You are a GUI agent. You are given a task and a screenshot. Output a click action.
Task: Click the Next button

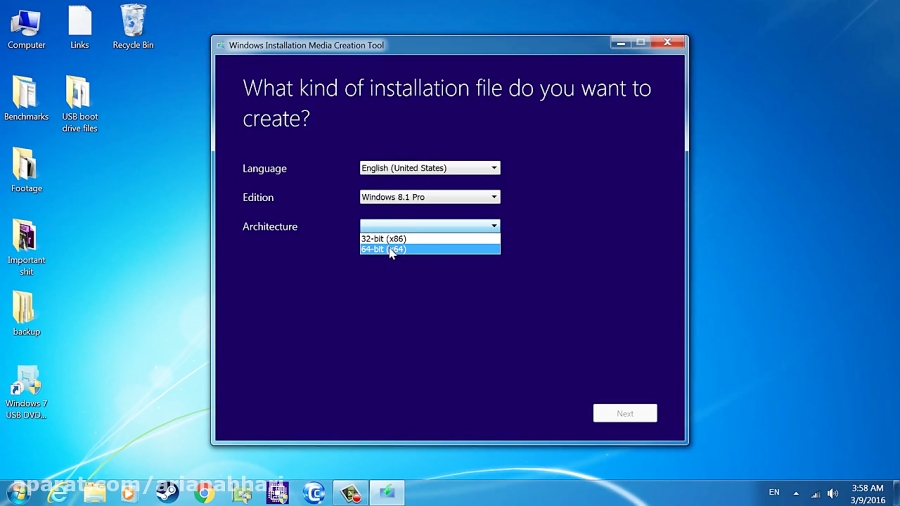tap(625, 413)
